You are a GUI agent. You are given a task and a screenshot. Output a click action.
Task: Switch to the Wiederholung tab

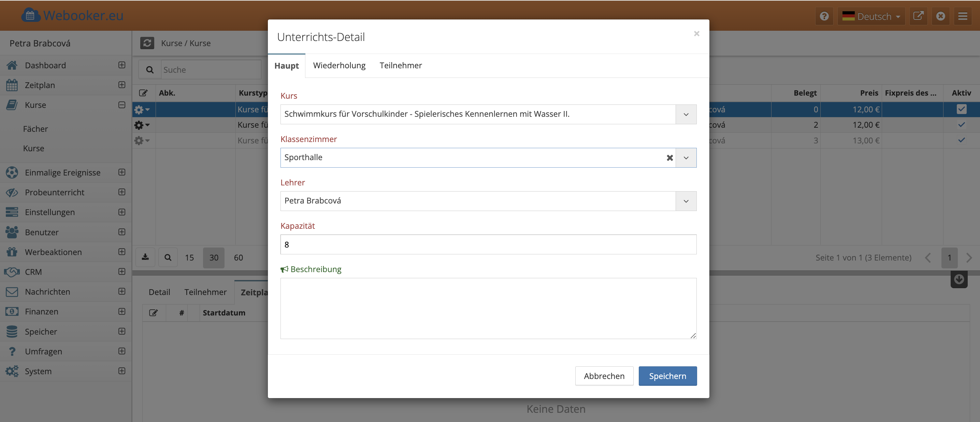[x=339, y=66]
